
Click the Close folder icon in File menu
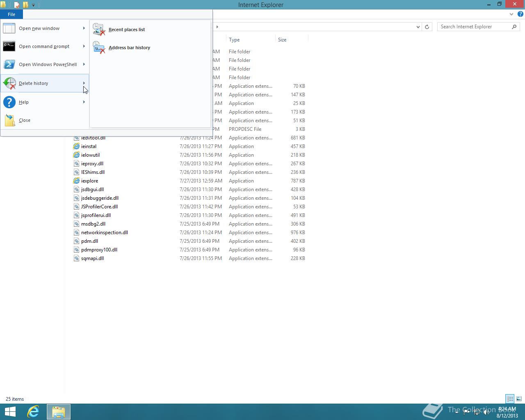click(9, 120)
